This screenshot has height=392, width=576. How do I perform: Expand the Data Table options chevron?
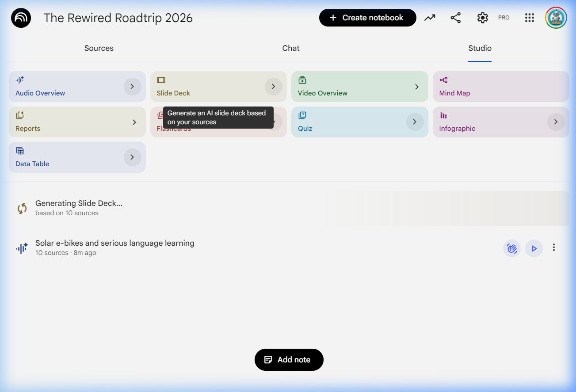tap(132, 157)
